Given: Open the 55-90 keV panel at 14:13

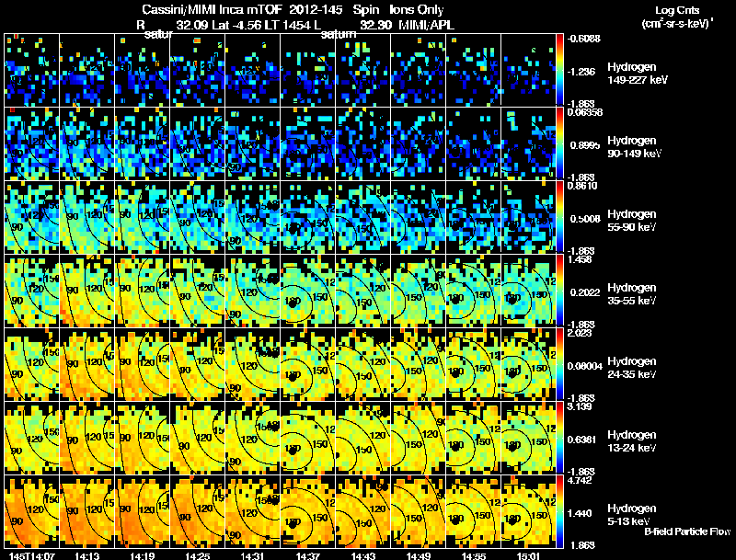Looking at the screenshot, I should (86, 217).
